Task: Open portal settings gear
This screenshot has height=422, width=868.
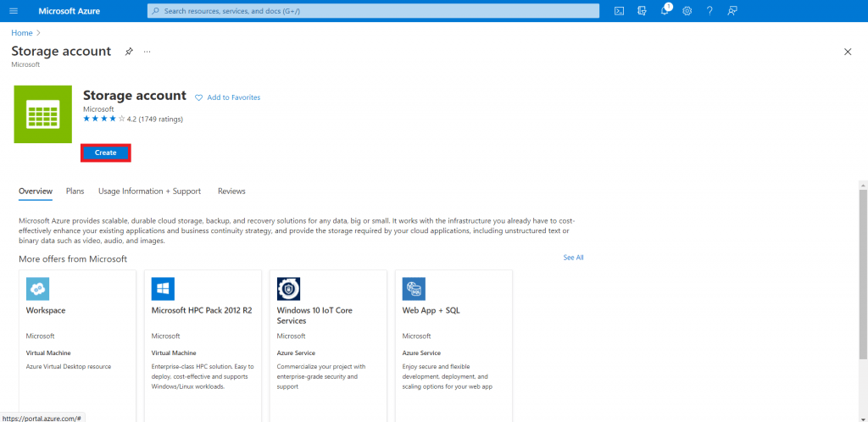Action: point(687,11)
